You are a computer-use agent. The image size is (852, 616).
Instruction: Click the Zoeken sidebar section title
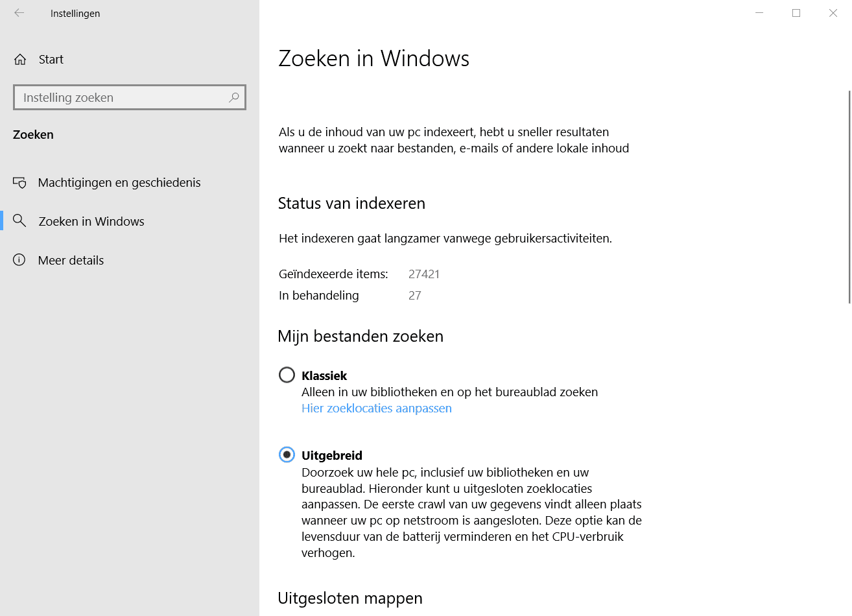coord(33,135)
